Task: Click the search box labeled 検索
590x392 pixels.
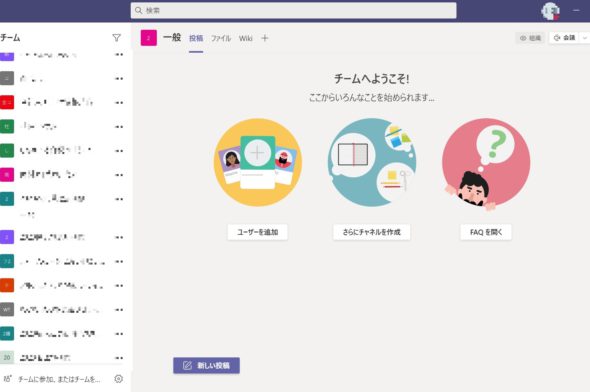Action: 293,11
